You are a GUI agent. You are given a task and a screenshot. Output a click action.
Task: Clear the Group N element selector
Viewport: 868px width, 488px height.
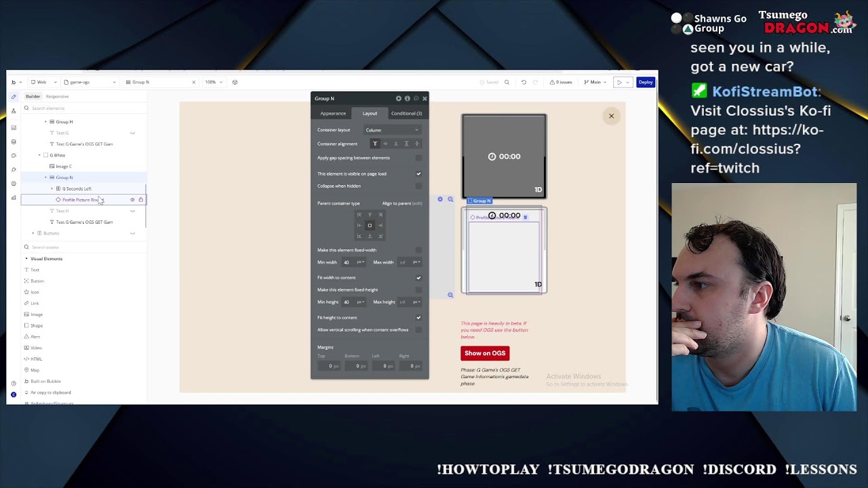coord(193,82)
